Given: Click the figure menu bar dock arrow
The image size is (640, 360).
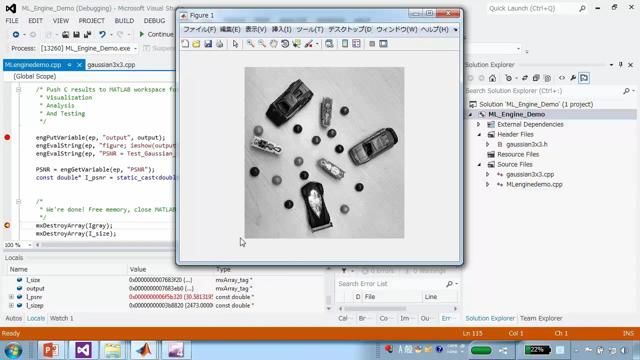Looking at the screenshot, I should tap(456, 30).
